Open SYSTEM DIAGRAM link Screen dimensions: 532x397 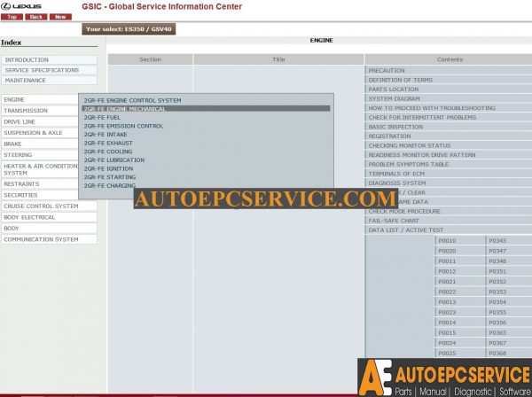[x=449, y=98]
